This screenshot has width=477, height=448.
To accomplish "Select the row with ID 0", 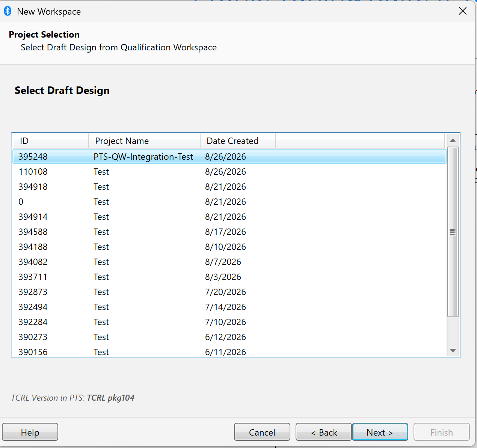I will [229, 202].
